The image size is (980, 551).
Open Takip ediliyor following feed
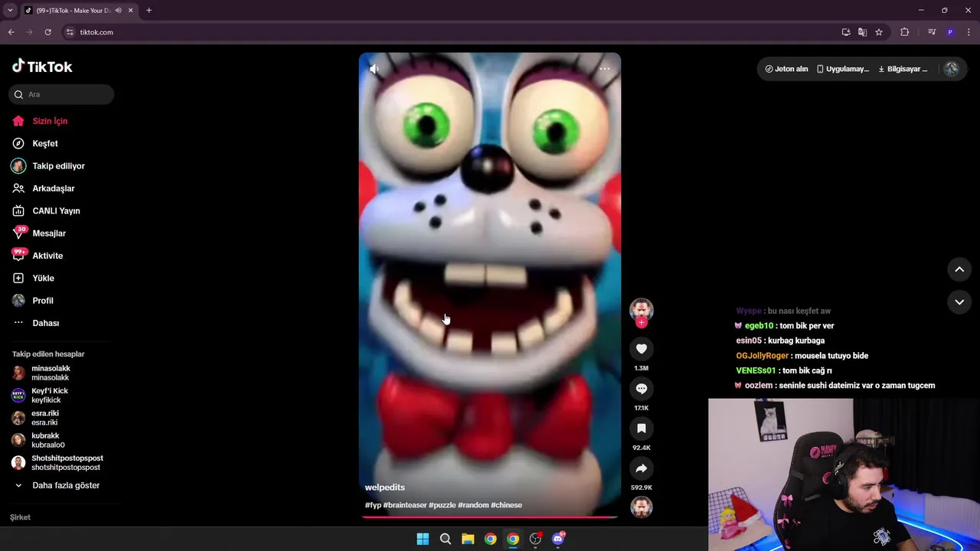(x=58, y=166)
